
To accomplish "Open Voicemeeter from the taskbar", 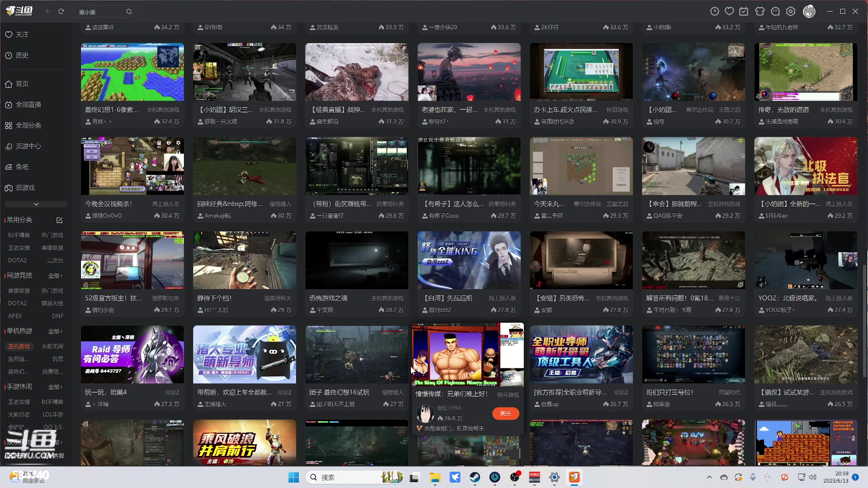I will pos(534,477).
